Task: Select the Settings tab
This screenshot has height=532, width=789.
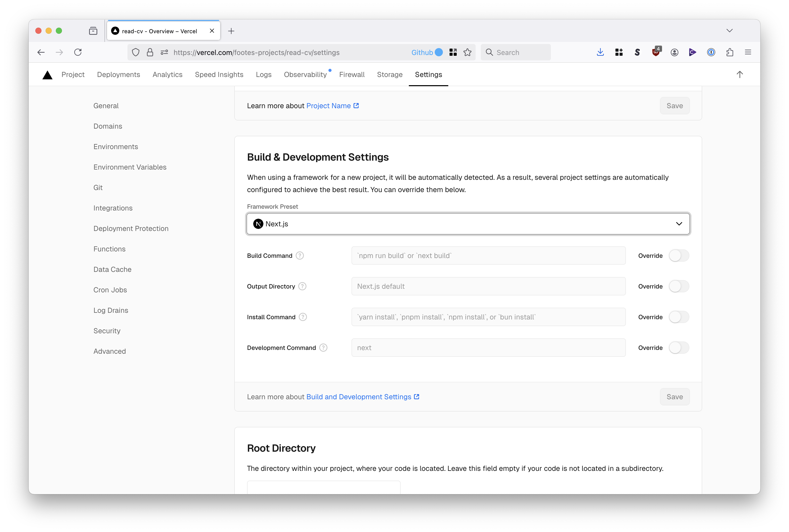Action: [428, 74]
